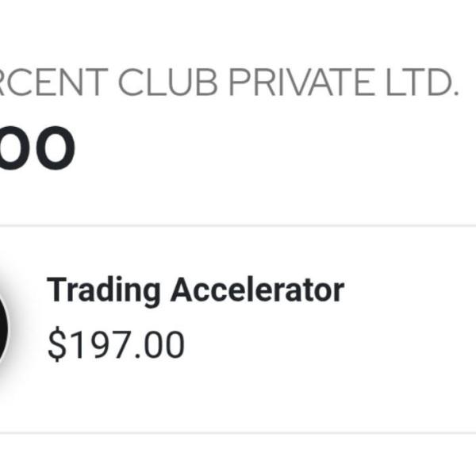
Task: Click the blank area below the product row
Action: pyautogui.click(x=238, y=456)
